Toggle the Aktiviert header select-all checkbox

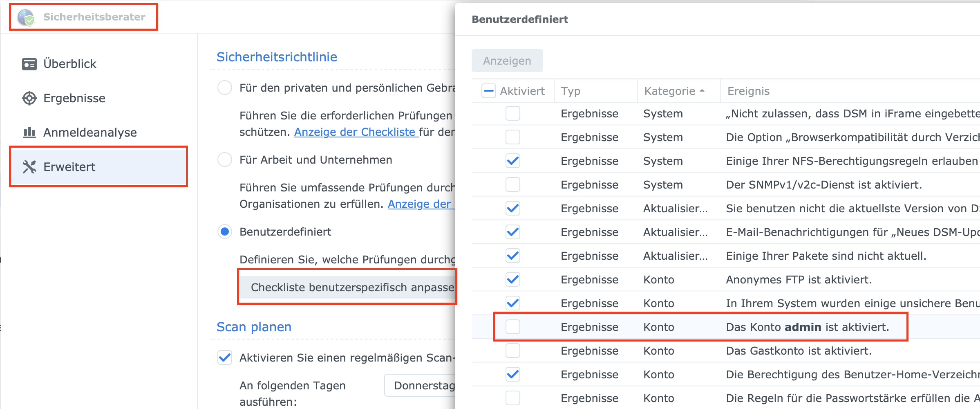point(488,91)
